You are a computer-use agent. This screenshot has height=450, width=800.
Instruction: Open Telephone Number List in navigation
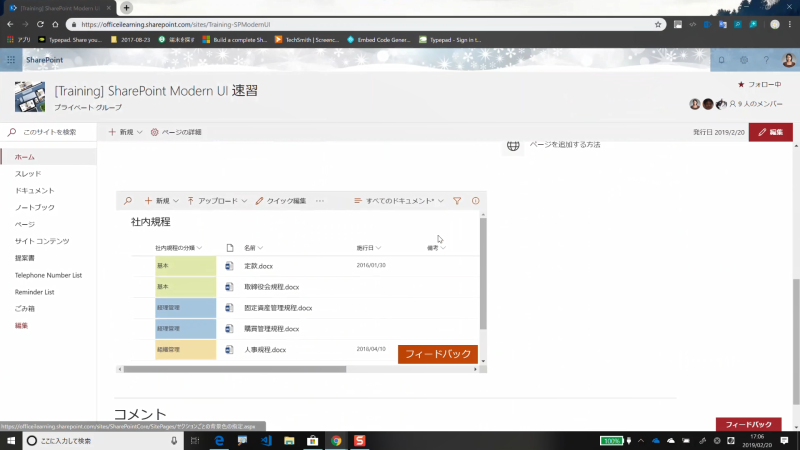point(48,275)
